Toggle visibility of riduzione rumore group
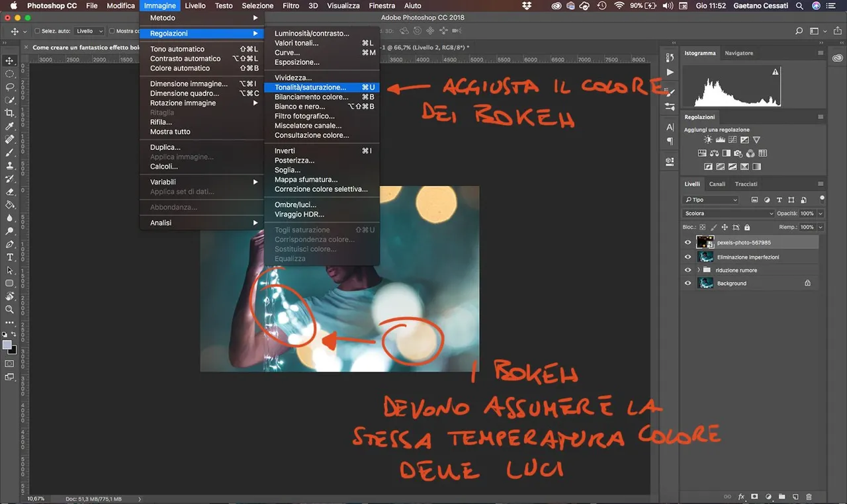 688,270
